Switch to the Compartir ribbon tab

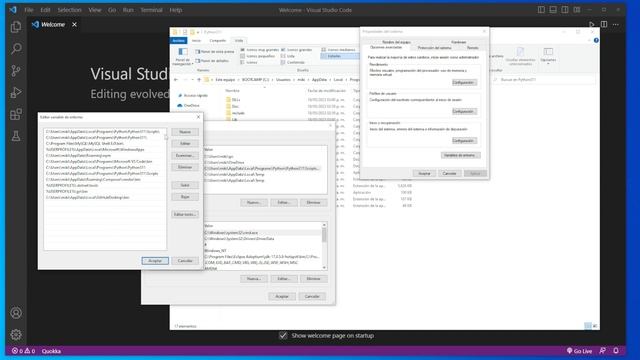[x=218, y=40]
